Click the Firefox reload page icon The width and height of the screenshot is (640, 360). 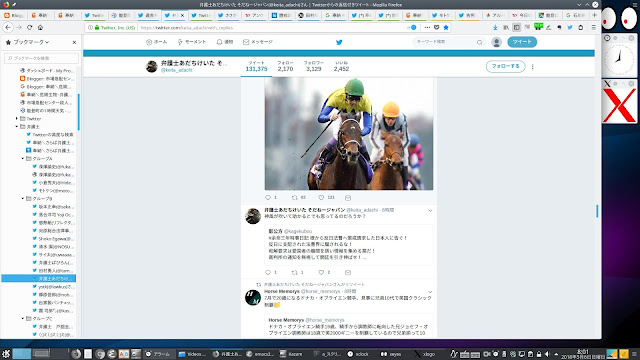point(29,27)
